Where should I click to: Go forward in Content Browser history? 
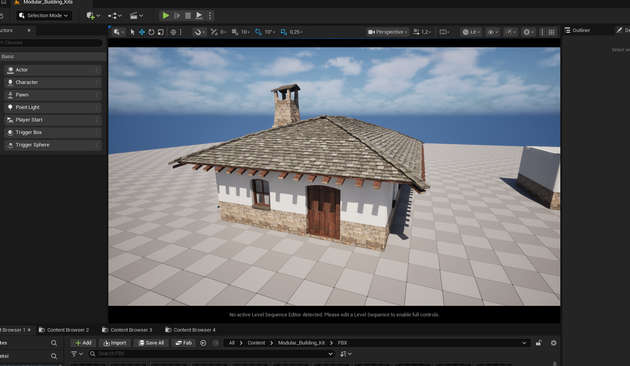click(x=216, y=343)
